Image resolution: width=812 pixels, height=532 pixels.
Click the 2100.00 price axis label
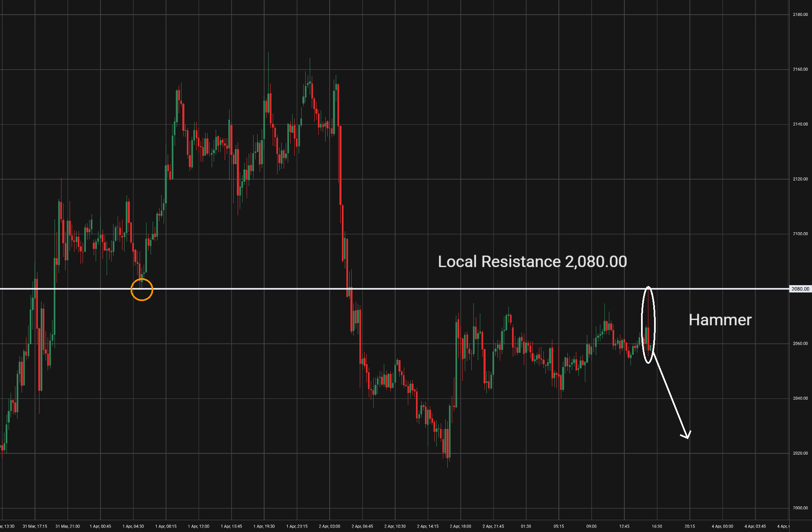pyautogui.click(x=800, y=234)
